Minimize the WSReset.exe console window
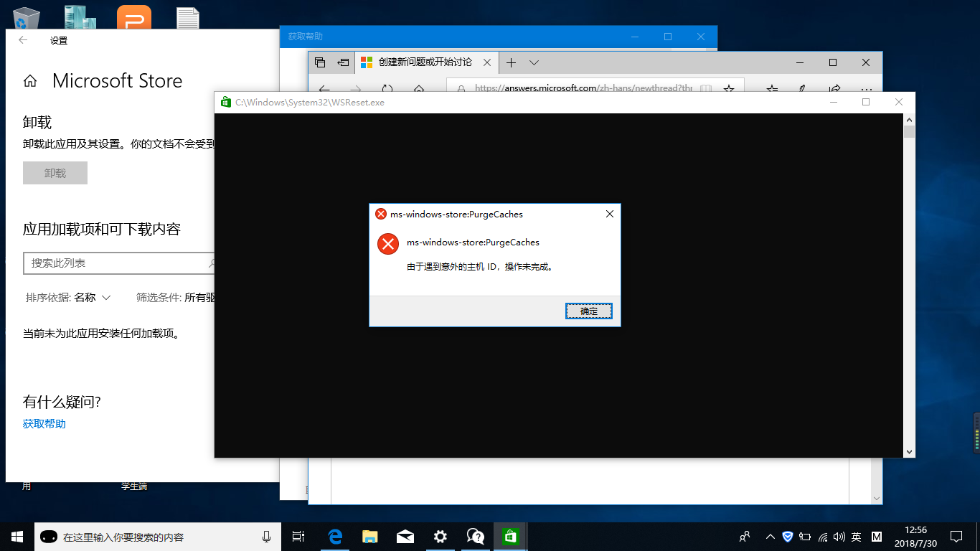The width and height of the screenshot is (980, 551). point(834,103)
